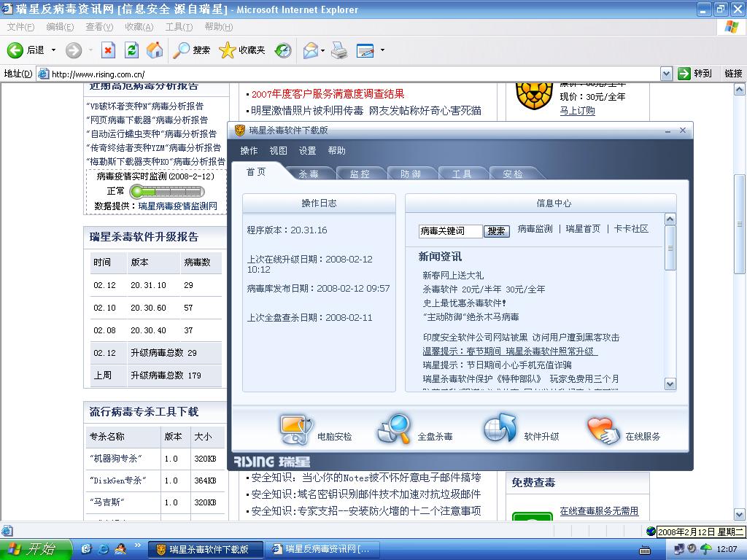Open the 卡卡社区 link
The width and height of the screenshot is (747, 560).
click(631, 229)
